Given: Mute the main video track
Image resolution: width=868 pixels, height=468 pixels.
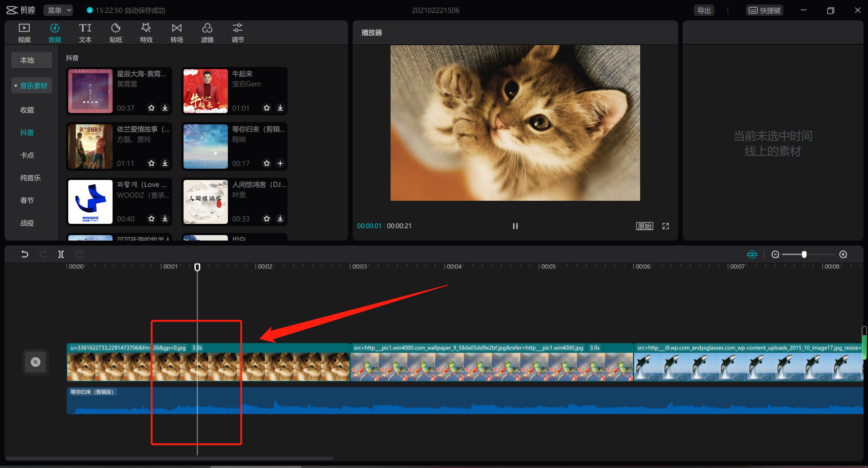Looking at the screenshot, I should [35, 362].
